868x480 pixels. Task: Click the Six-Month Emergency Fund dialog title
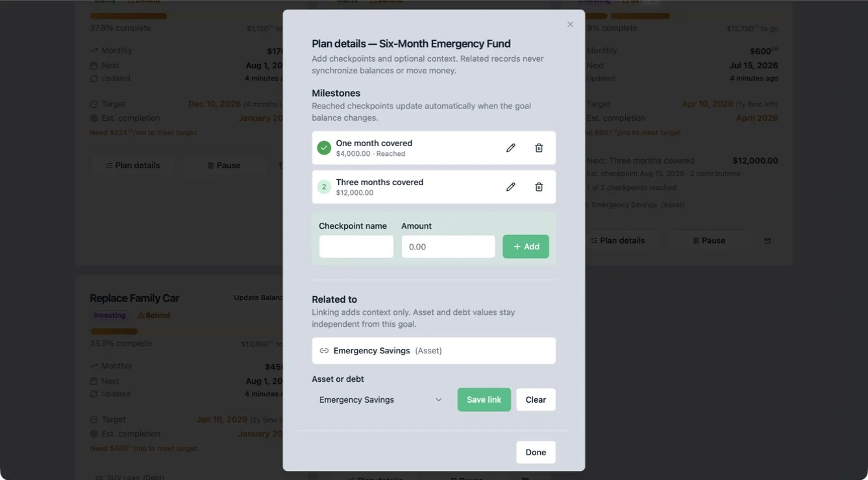tap(411, 44)
